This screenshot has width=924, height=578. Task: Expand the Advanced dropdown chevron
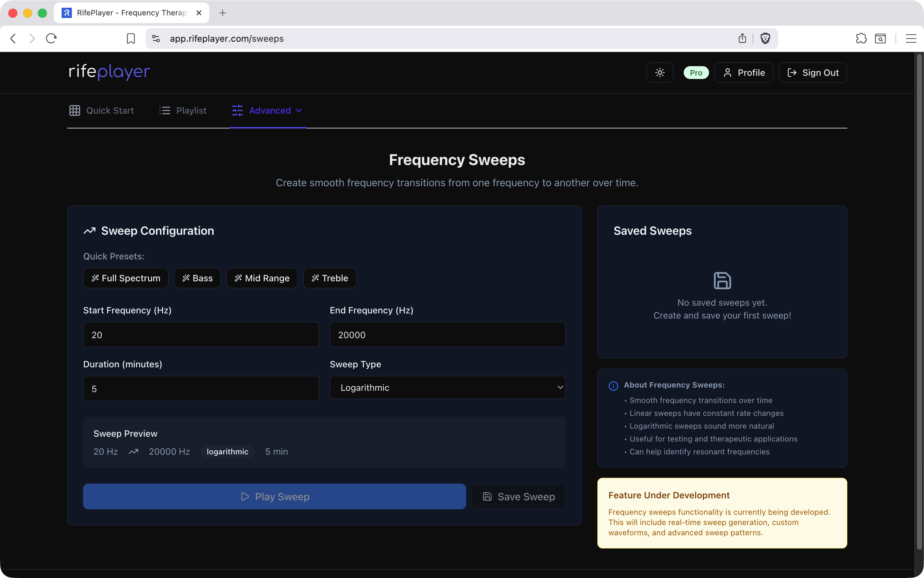(x=299, y=110)
